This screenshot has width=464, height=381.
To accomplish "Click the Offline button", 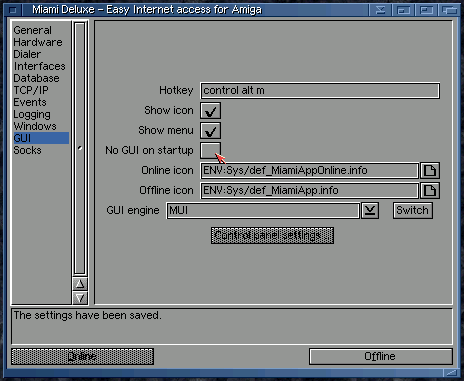I will click(381, 357).
